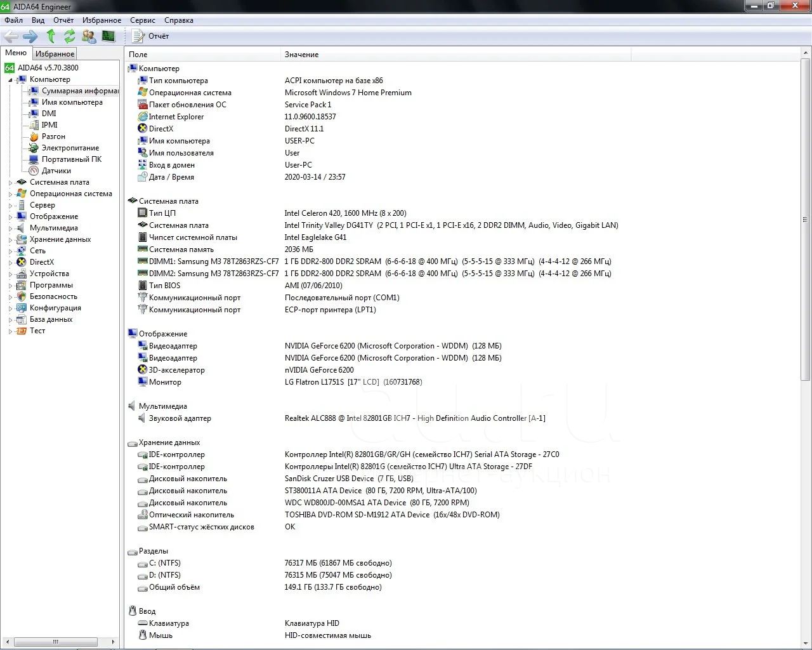Click the Тест icon in the tree
Screen dimensions: 812x650
tap(22, 331)
